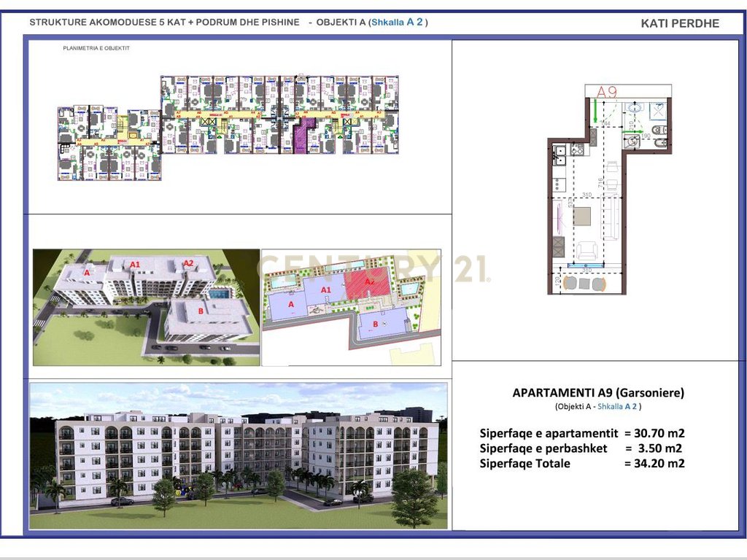
Task: Click the red A9 unit label above the plan
Action: pos(606,92)
